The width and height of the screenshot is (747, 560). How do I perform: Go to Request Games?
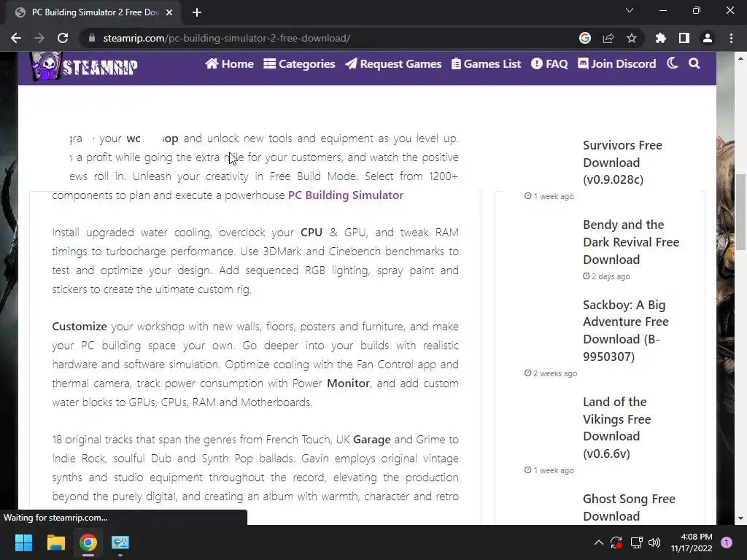[393, 64]
